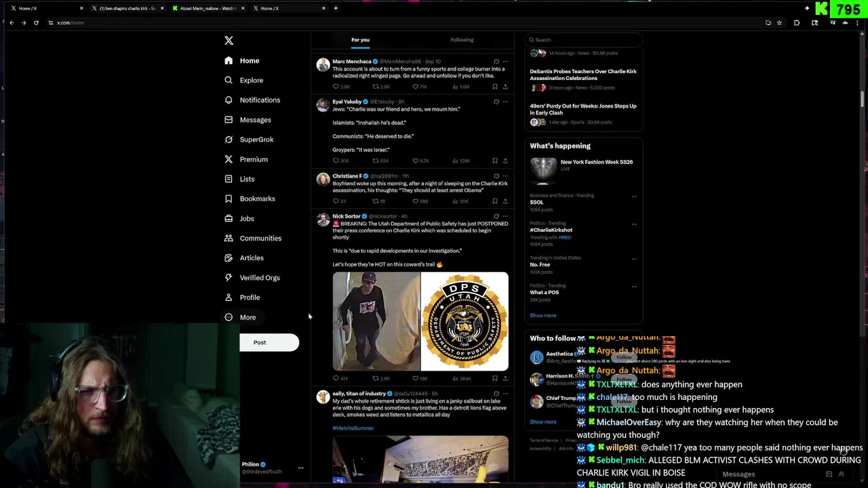
Task: Open Bookmarks icon in sidebar
Action: (229, 199)
